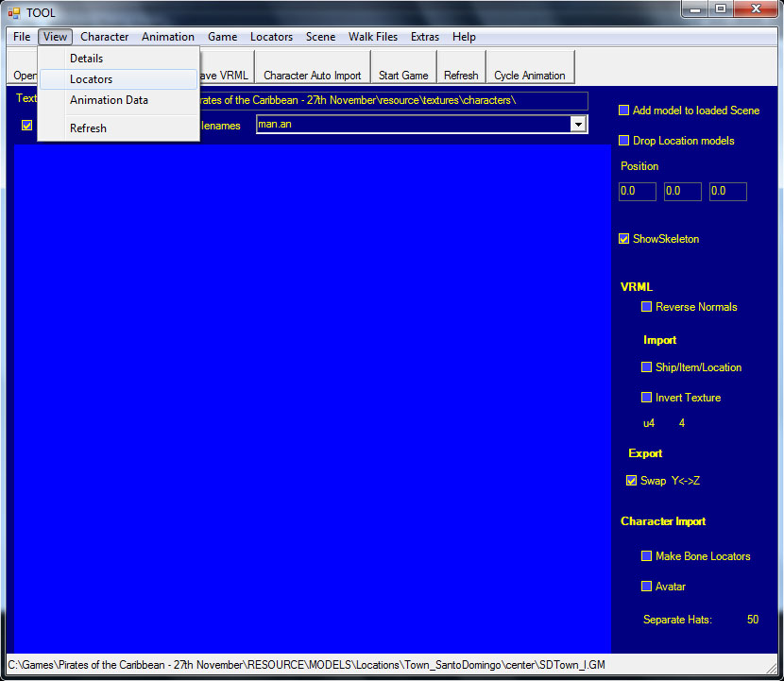784x681 pixels.
Task: Click the Separate Hats value 50
Action: [753, 620]
